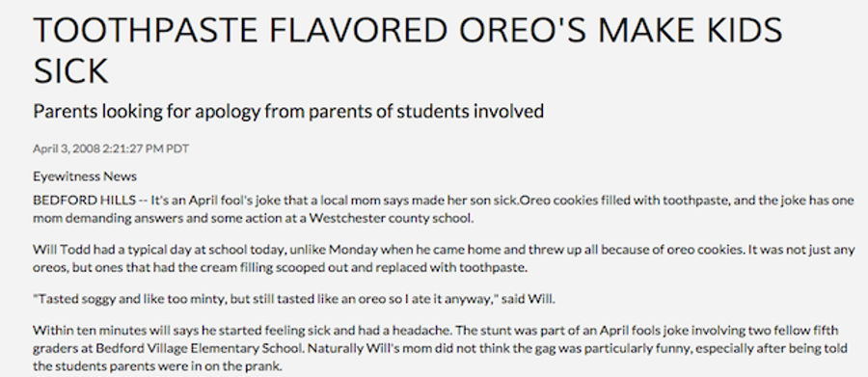Click the subheadline about parents looking for apology
Screen dimensions: 868x377
(x=288, y=112)
